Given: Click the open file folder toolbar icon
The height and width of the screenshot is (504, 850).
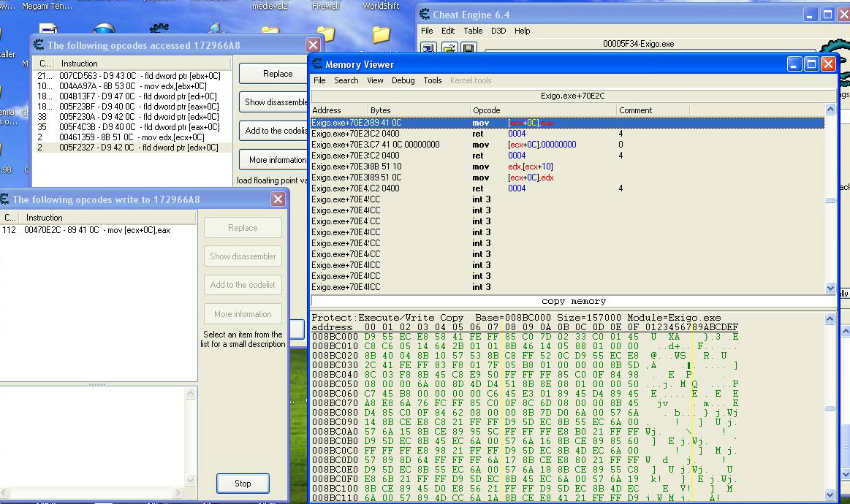Looking at the screenshot, I should click(448, 48).
